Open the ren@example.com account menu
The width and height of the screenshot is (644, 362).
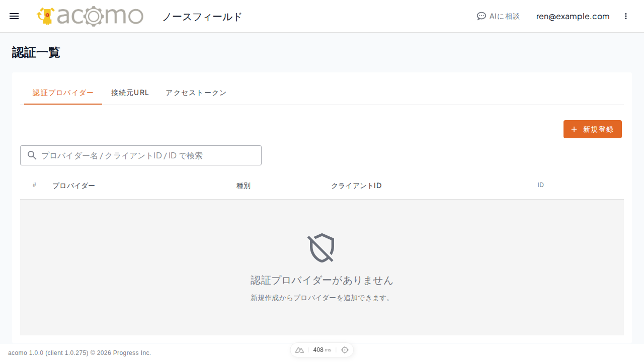[573, 16]
